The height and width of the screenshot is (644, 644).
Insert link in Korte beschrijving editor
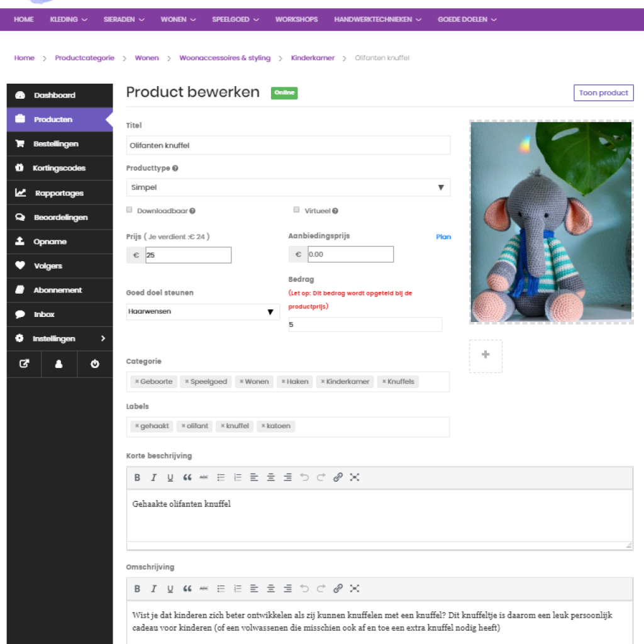click(338, 477)
